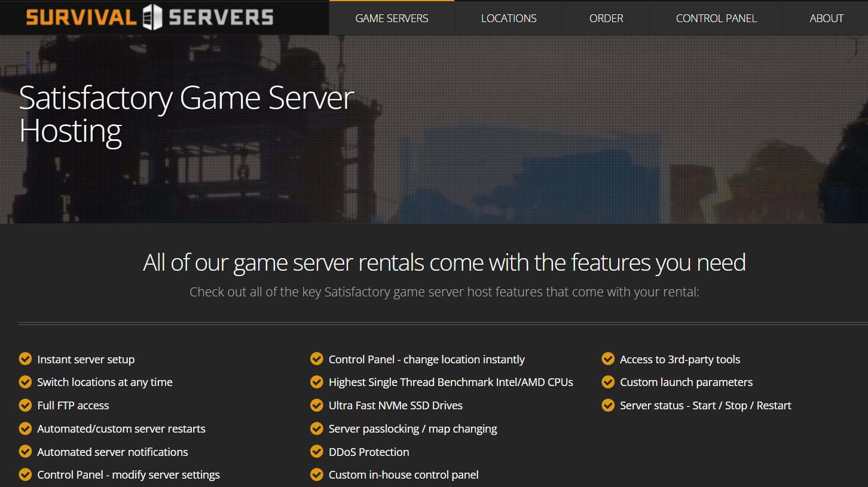The width and height of the screenshot is (868, 487).
Task: Go to the Order page
Action: click(x=606, y=18)
